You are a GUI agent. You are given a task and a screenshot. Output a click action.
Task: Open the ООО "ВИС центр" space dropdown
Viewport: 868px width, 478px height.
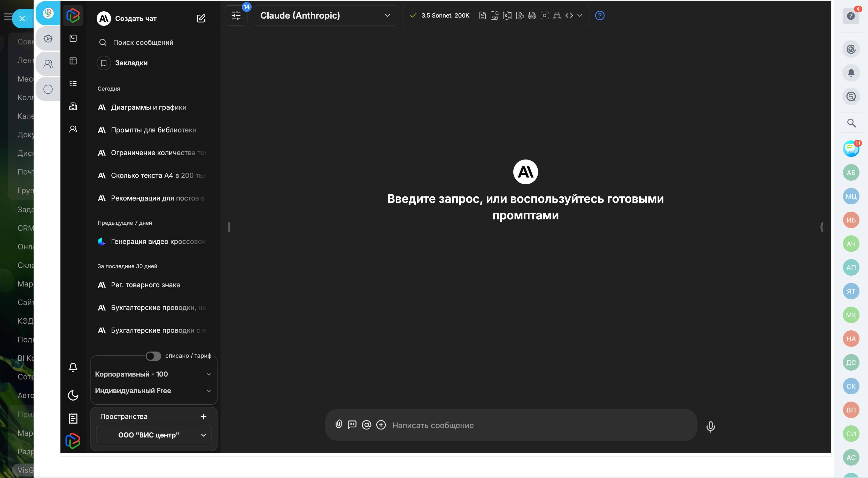(x=154, y=435)
